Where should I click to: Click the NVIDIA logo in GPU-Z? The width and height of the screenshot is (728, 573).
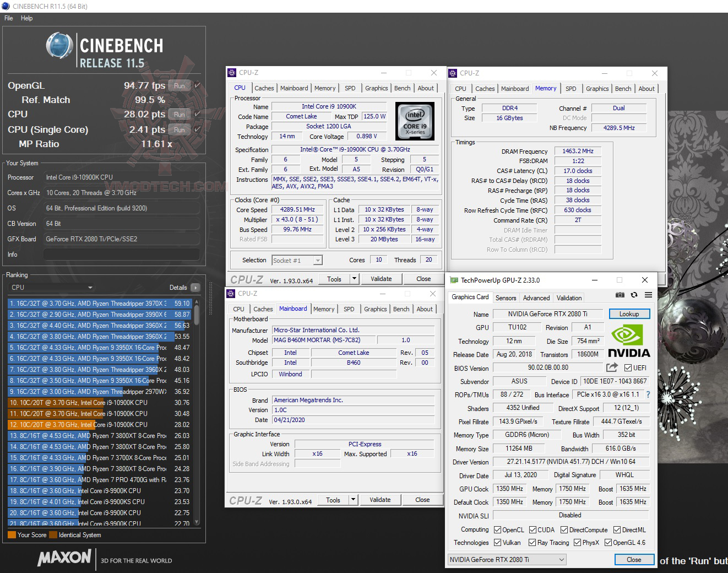click(629, 342)
